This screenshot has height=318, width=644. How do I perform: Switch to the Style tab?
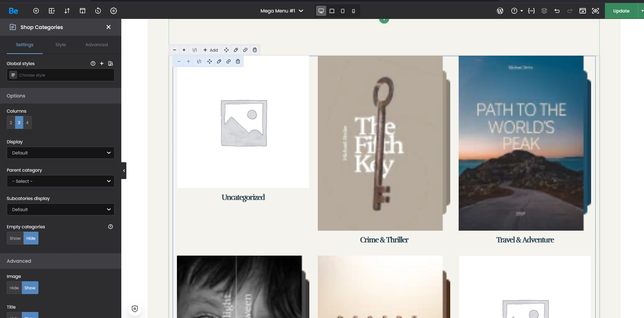tap(61, 45)
